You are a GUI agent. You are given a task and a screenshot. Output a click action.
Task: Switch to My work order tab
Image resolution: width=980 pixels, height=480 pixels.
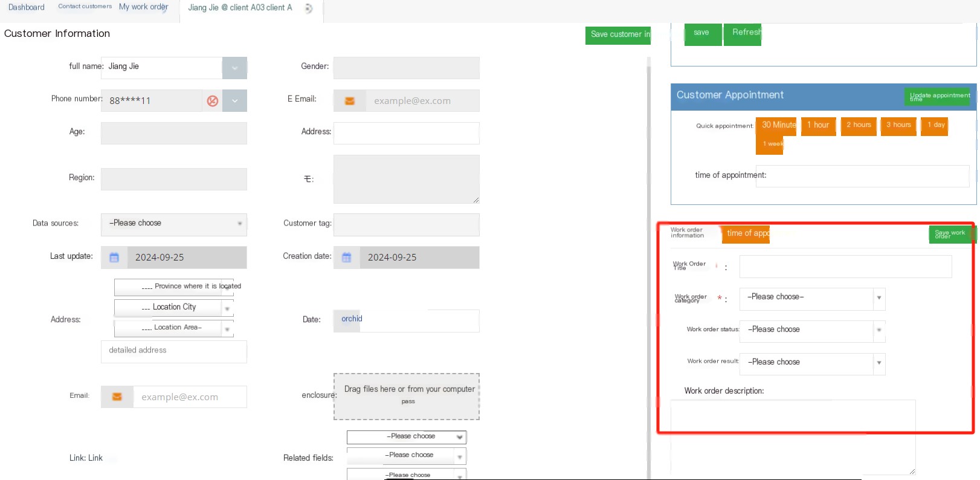144,7
